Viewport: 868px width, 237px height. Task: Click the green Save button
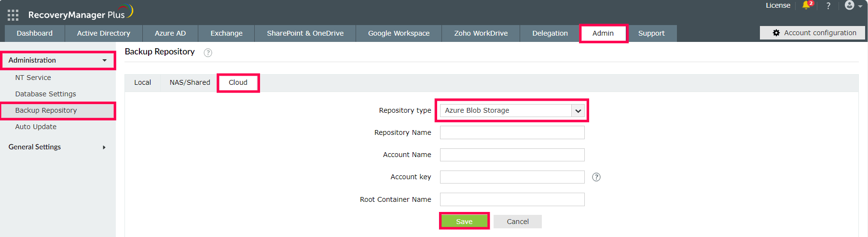coord(464,222)
